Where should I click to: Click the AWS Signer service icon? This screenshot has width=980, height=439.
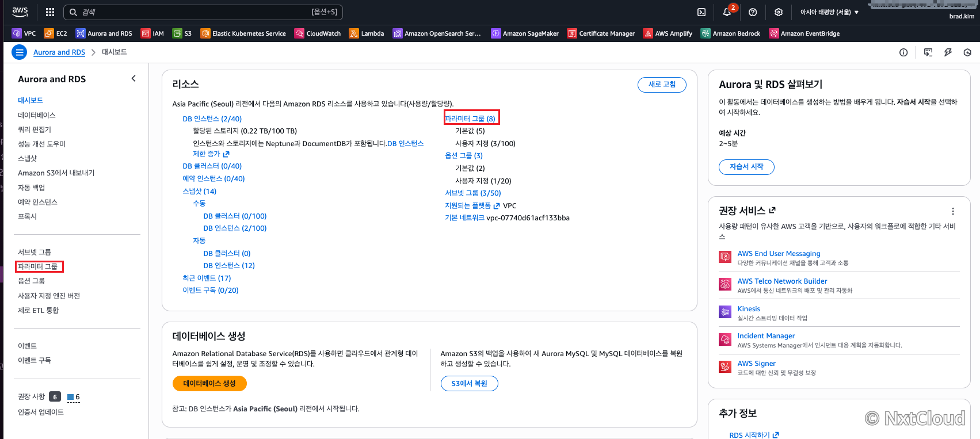[x=725, y=367]
